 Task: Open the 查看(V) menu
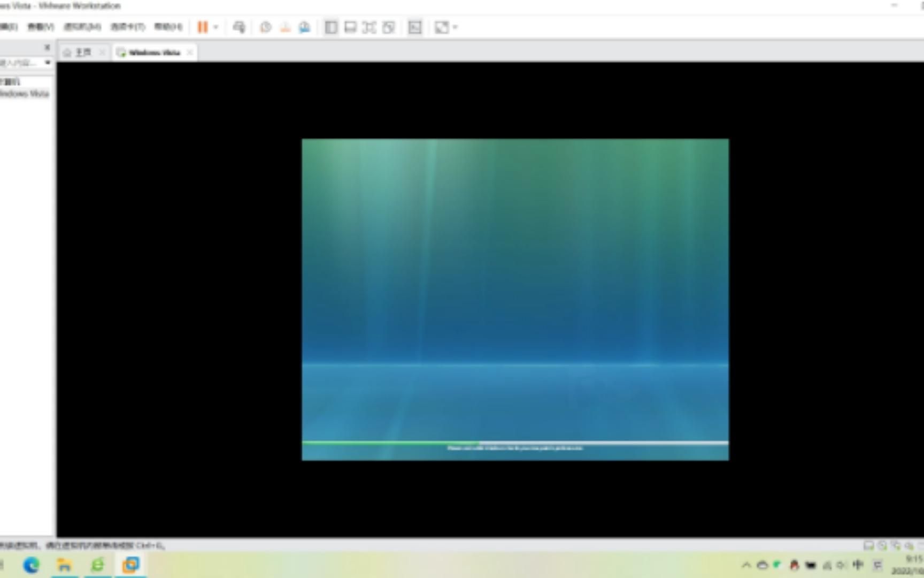41,27
